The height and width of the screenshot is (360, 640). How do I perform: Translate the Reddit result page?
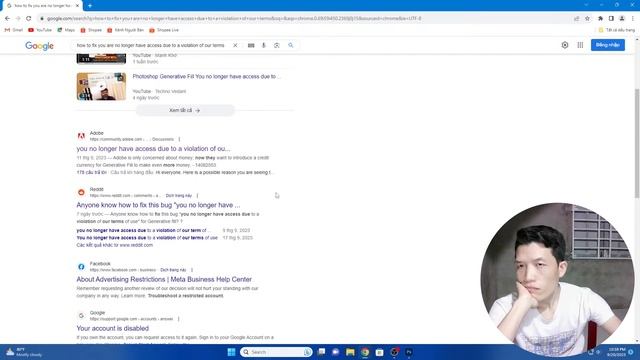(179, 196)
